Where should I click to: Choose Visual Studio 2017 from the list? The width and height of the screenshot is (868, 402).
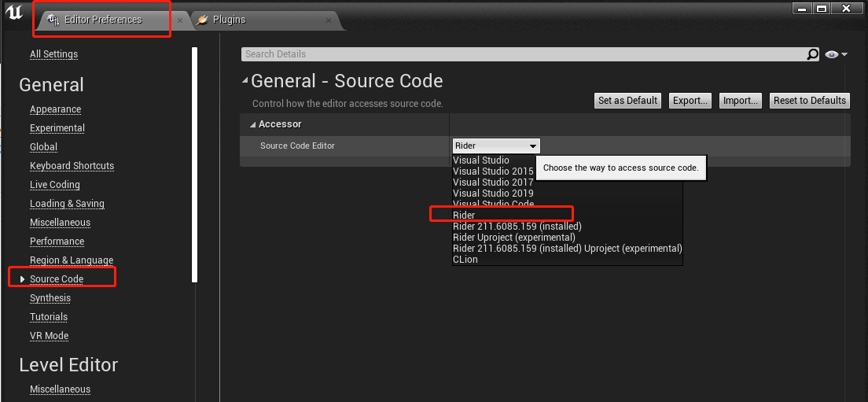(x=493, y=183)
